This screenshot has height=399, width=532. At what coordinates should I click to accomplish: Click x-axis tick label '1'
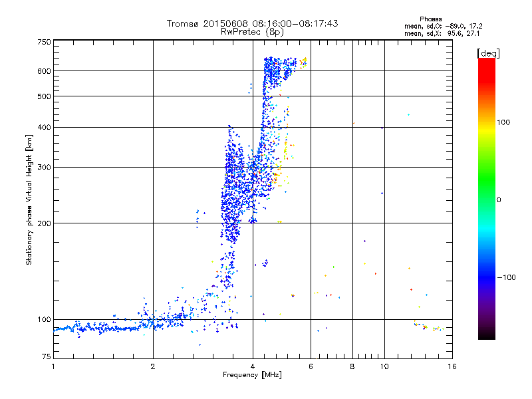click(x=53, y=366)
